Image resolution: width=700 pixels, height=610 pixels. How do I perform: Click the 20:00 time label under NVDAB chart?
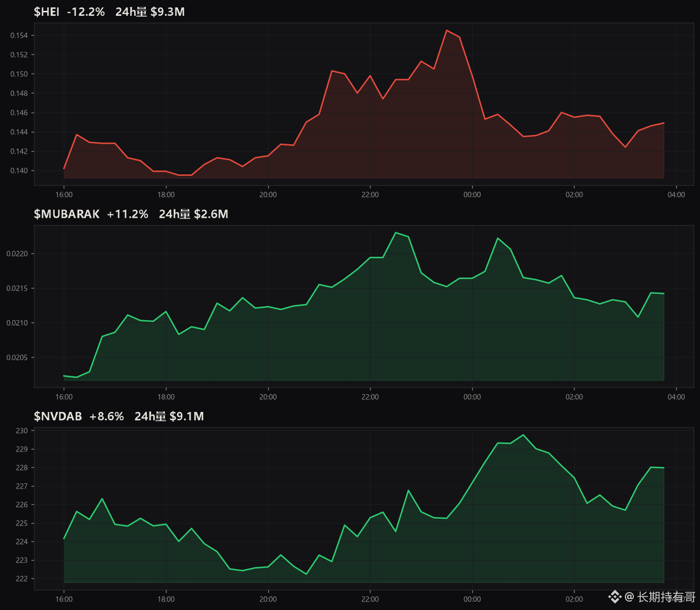[268, 599]
